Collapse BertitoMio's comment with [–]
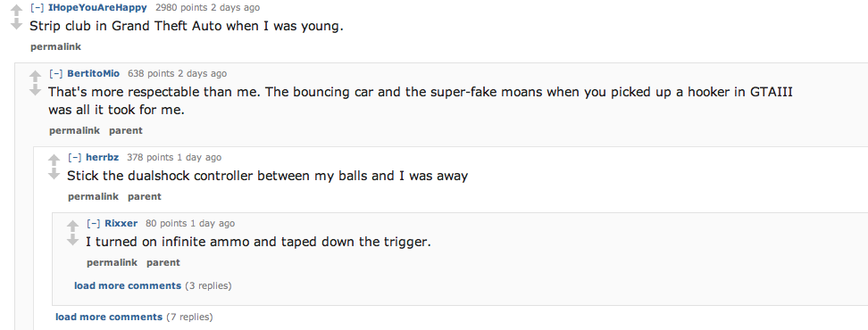Viewport: 868px width, 330px height. click(56, 73)
